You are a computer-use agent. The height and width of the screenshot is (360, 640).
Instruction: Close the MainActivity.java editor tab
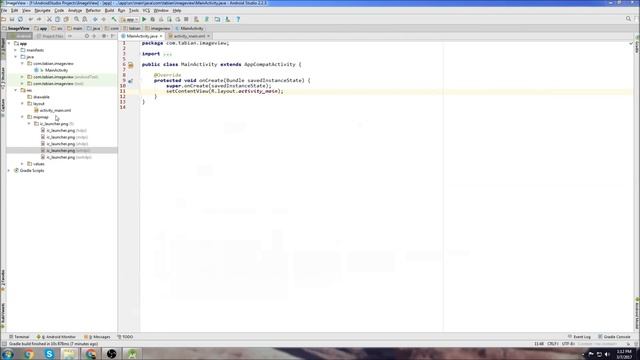(x=161, y=36)
